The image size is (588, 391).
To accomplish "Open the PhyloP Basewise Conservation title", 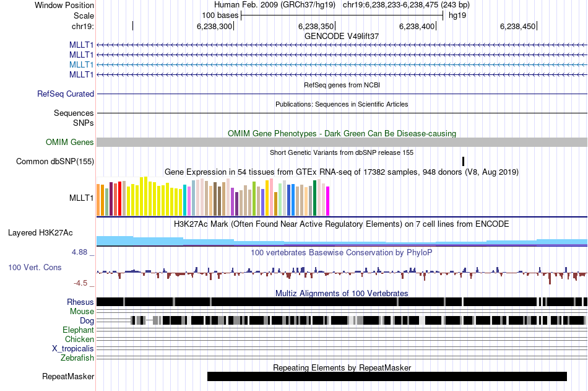I will [342, 252].
